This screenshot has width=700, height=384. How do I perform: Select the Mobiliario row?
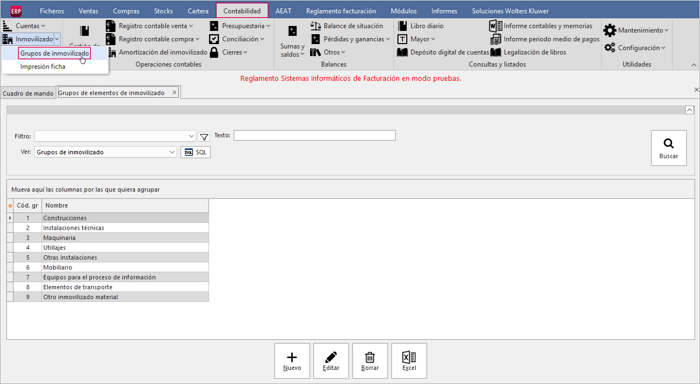[108, 267]
